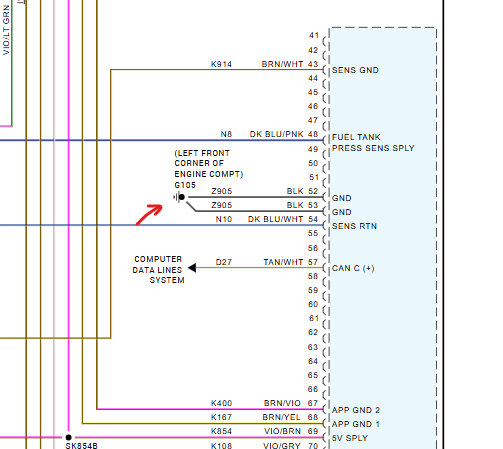Select the K400 circuit code
The image size is (503, 449).
[x=221, y=403]
